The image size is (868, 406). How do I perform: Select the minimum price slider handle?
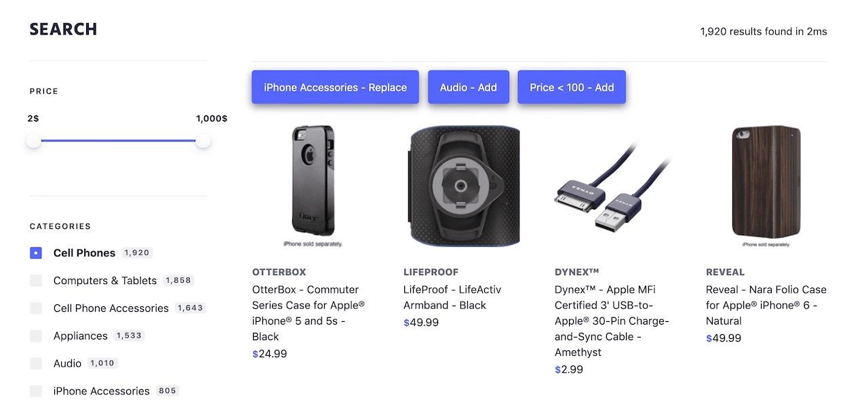coord(33,141)
